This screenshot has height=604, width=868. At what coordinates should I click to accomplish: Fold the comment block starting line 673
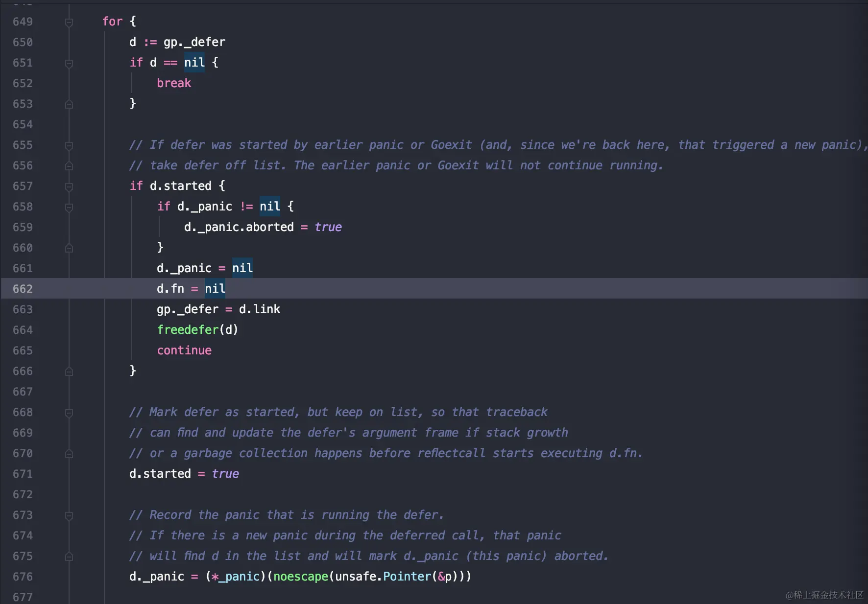[69, 516]
